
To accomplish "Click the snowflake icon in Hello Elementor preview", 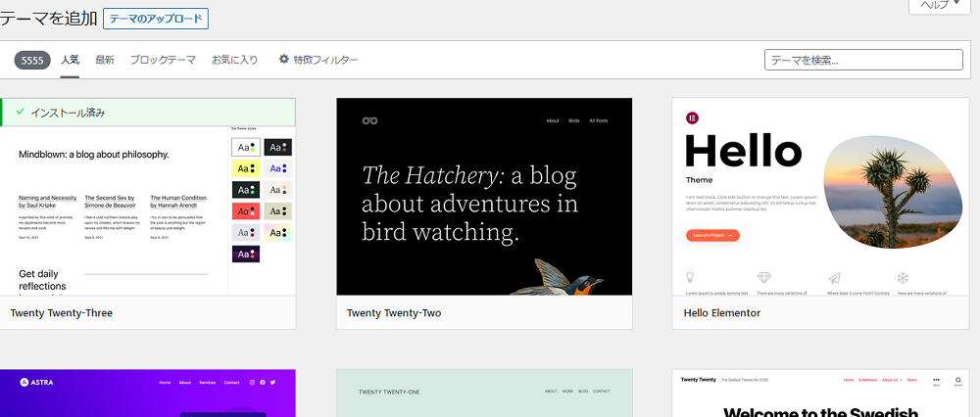I will 903,278.
